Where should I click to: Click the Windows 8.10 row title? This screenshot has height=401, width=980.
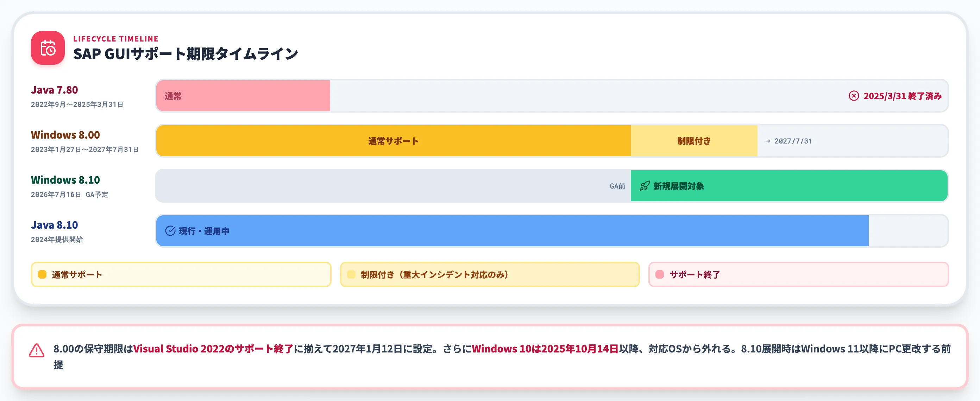(x=65, y=180)
